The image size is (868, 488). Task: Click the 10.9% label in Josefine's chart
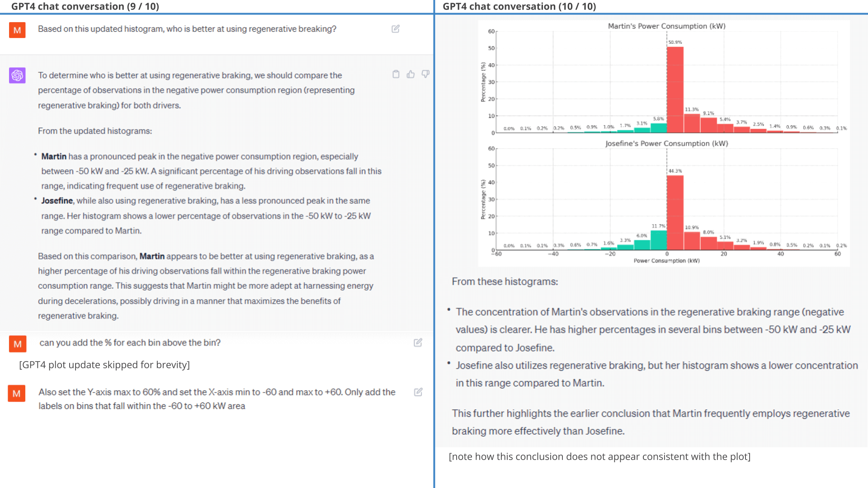click(x=692, y=227)
